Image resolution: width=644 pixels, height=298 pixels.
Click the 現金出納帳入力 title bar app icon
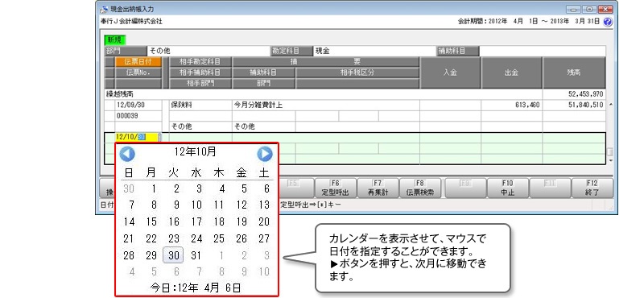tap(105, 9)
